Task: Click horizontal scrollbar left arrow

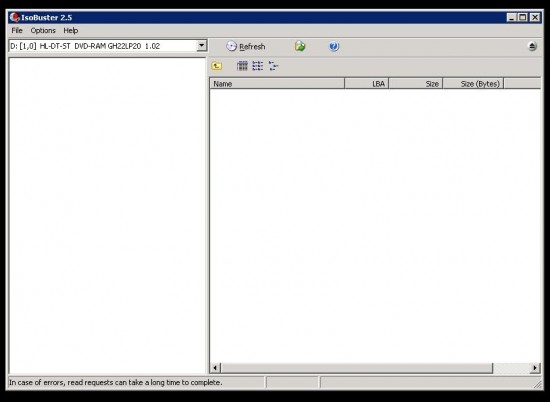Action: (215, 368)
